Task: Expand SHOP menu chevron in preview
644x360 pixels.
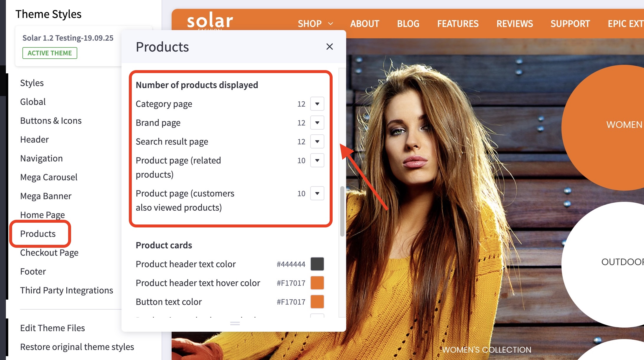Action: tap(331, 24)
